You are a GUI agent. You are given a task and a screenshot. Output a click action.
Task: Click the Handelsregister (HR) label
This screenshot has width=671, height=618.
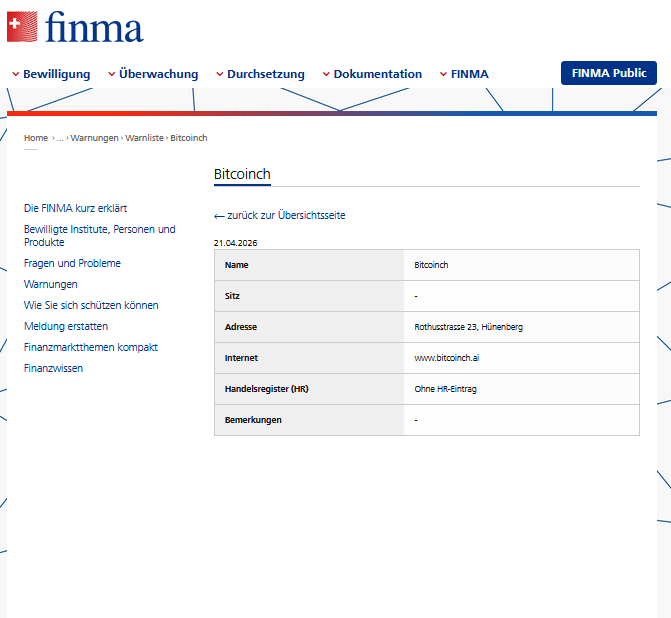click(266, 389)
